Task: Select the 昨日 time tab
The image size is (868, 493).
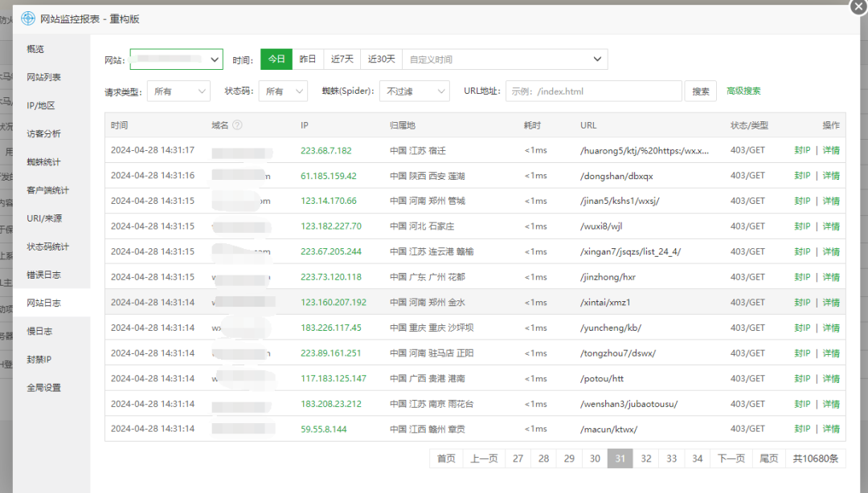Action: 308,59
